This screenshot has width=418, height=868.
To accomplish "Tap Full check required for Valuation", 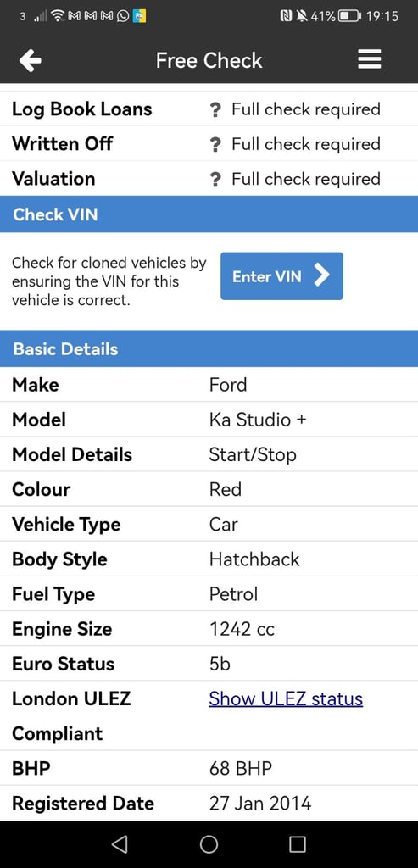I will tap(305, 180).
